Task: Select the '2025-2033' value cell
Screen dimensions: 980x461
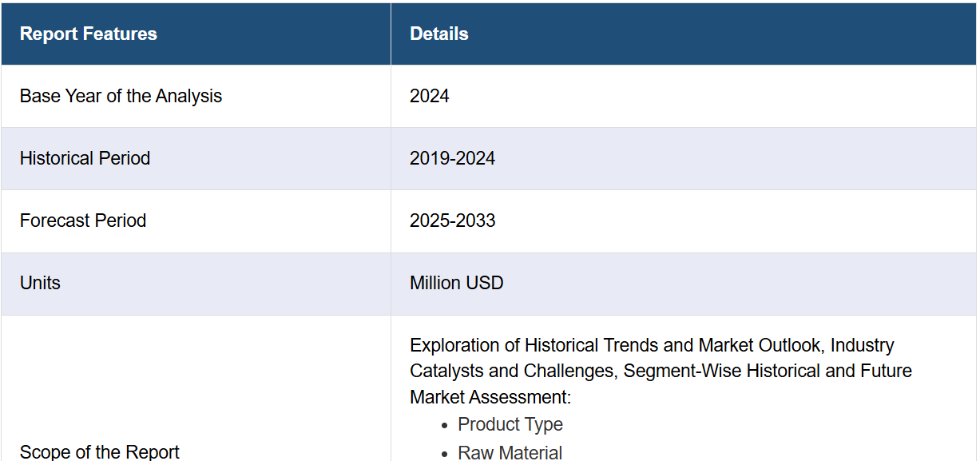Action: click(684, 221)
